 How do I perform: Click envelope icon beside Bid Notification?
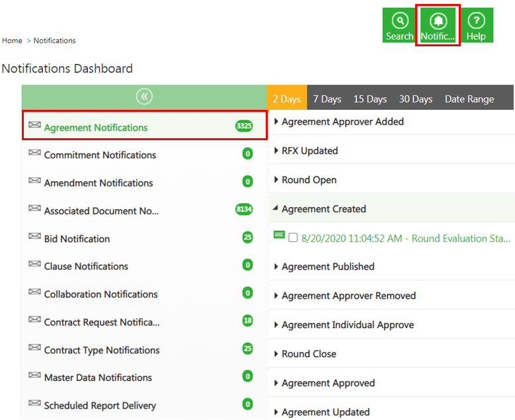(x=34, y=237)
